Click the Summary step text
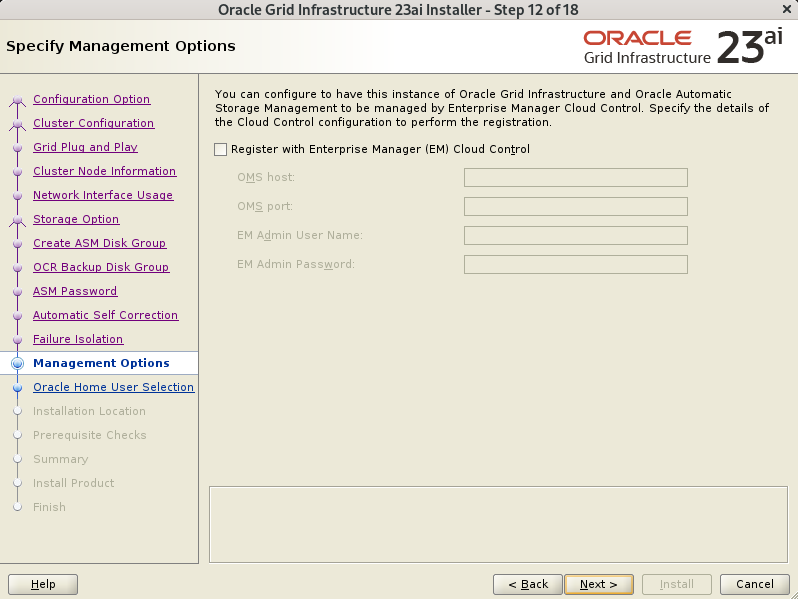 [61, 459]
